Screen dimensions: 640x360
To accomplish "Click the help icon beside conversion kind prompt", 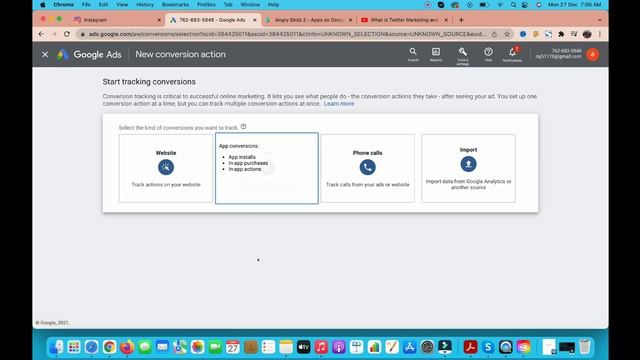I will [x=244, y=127].
